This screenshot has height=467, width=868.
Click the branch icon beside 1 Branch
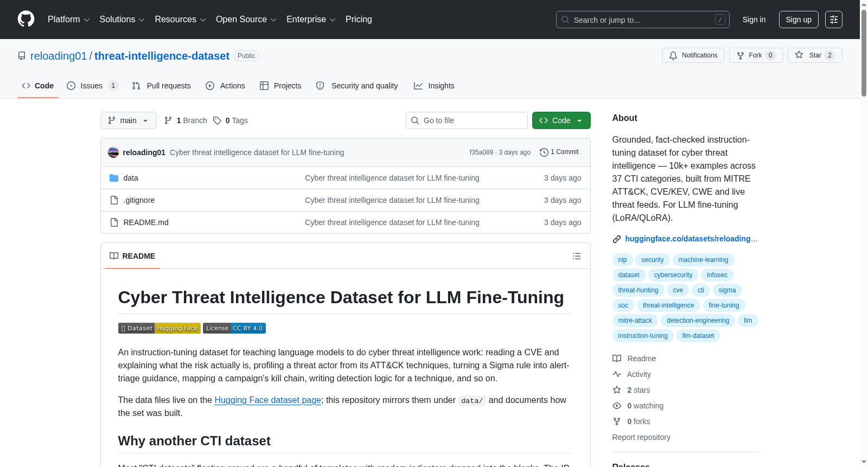(x=168, y=120)
